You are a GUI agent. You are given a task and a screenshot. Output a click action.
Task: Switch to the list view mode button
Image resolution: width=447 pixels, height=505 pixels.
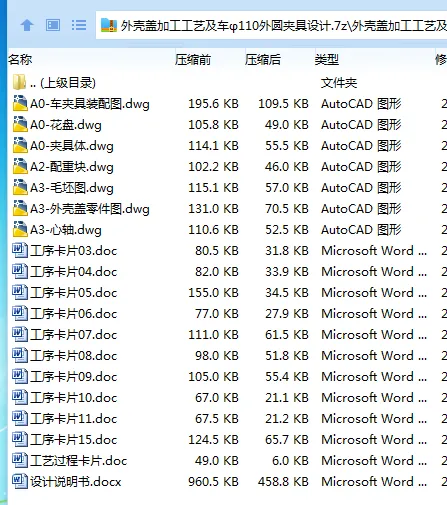pyautogui.click(x=79, y=25)
